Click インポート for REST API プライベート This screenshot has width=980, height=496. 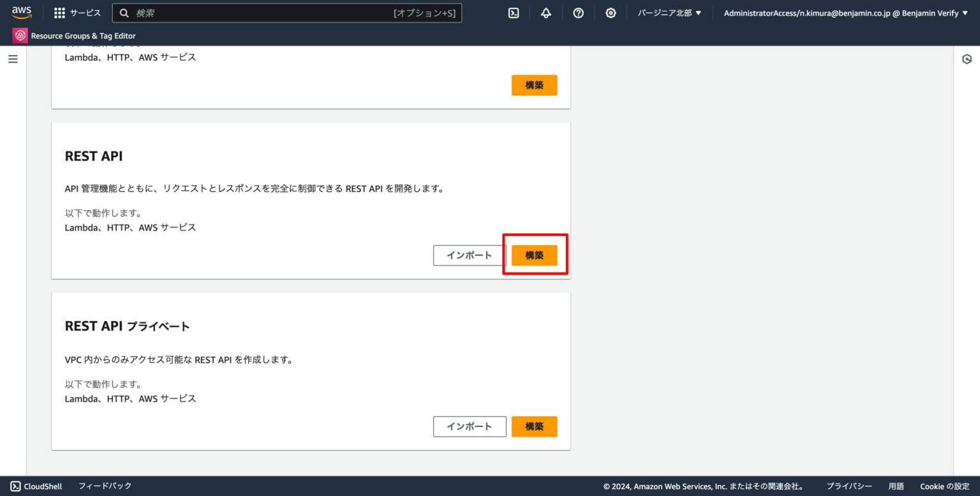point(470,426)
